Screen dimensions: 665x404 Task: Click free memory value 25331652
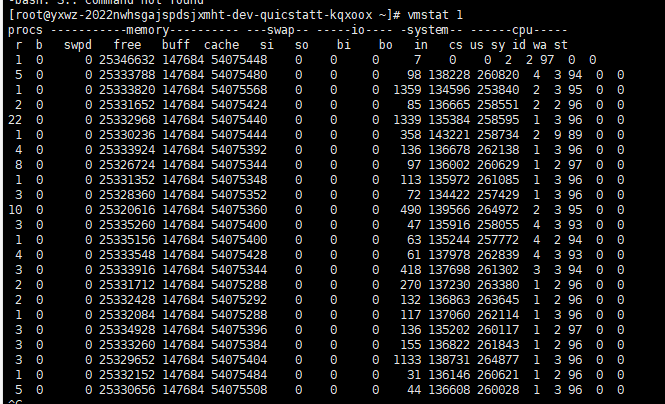click(127, 105)
